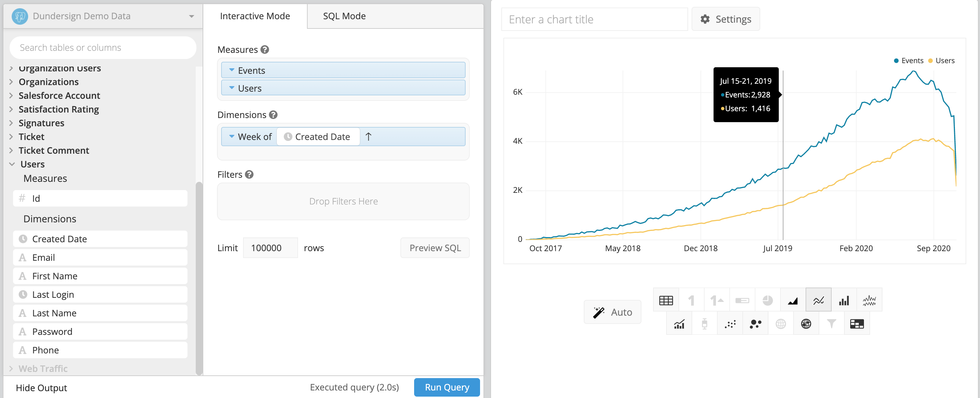Select the Id measure under Users

coord(100,198)
